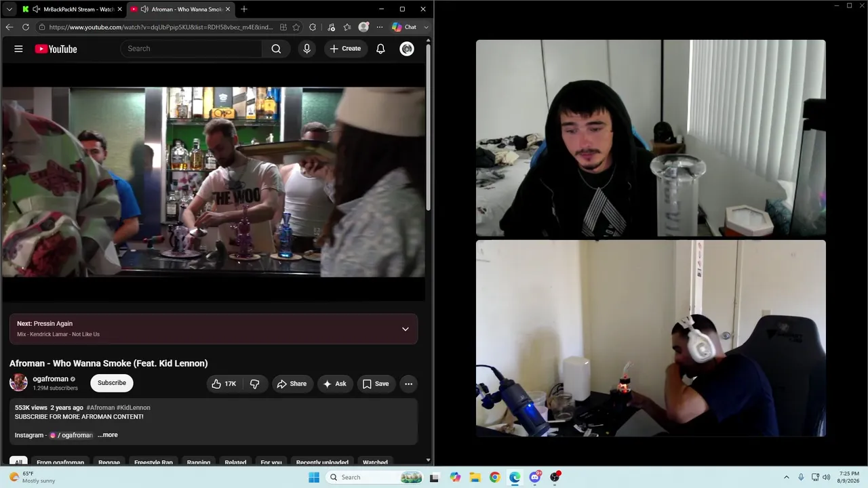Viewport: 868px width, 488px height.
Task: Show hidden system tray icons
Action: coord(788,477)
